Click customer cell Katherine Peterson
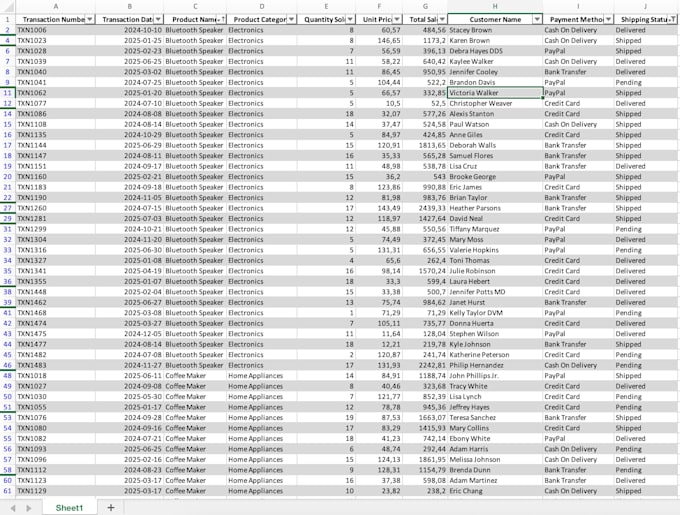680x515 pixels. pos(495,355)
